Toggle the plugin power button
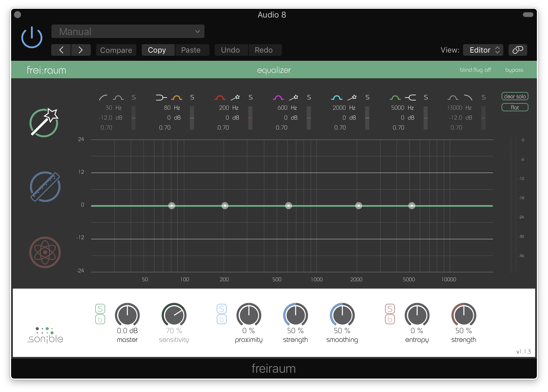548x392 pixels. (32, 37)
